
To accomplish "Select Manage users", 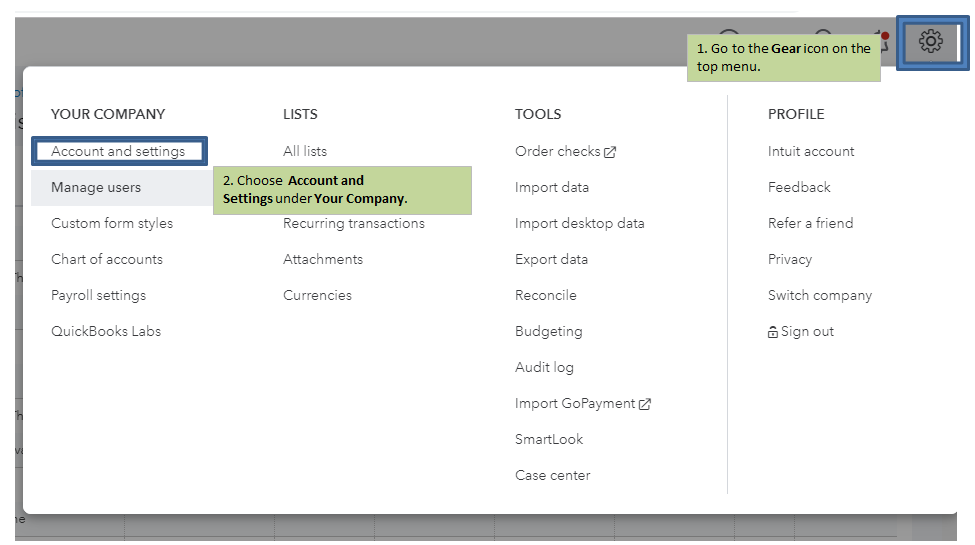I will coord(96,187).
